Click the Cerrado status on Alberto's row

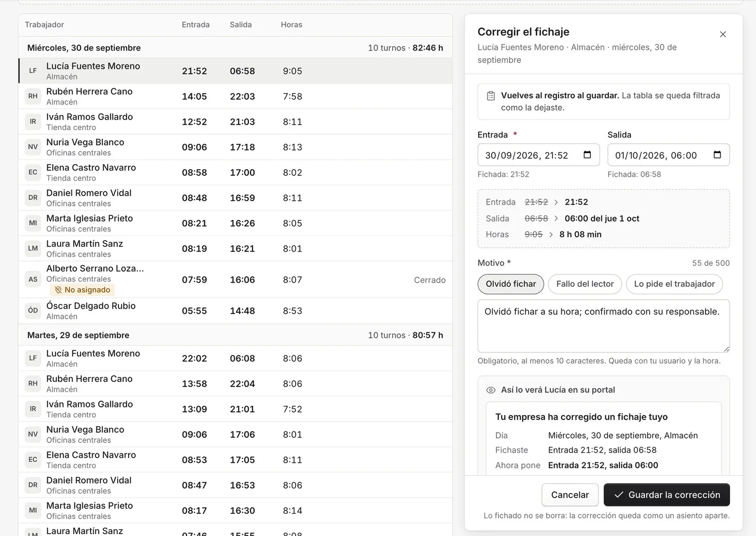430,280
